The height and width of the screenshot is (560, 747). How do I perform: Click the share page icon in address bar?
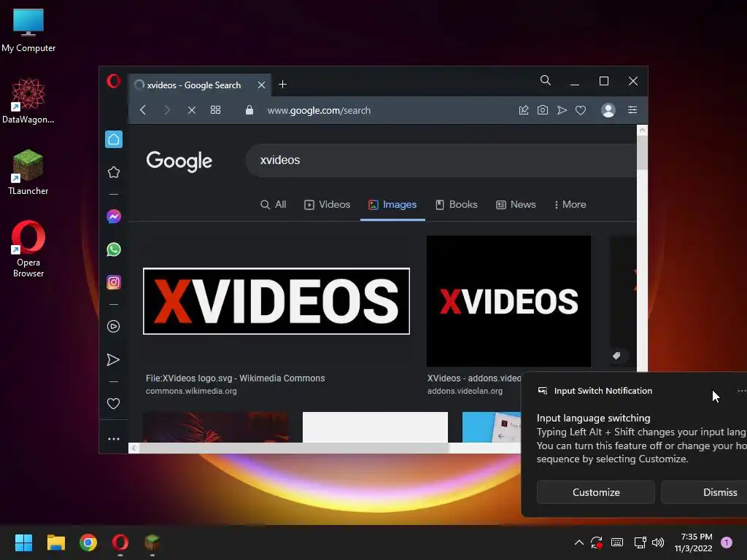coord(524,110)
